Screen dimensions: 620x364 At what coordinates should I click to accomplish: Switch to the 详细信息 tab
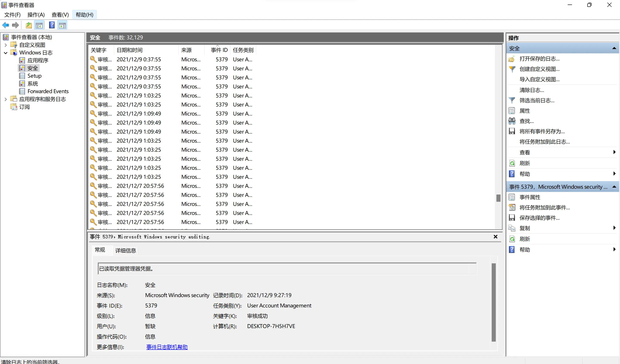pyautogui.click(x=126, y=250)
